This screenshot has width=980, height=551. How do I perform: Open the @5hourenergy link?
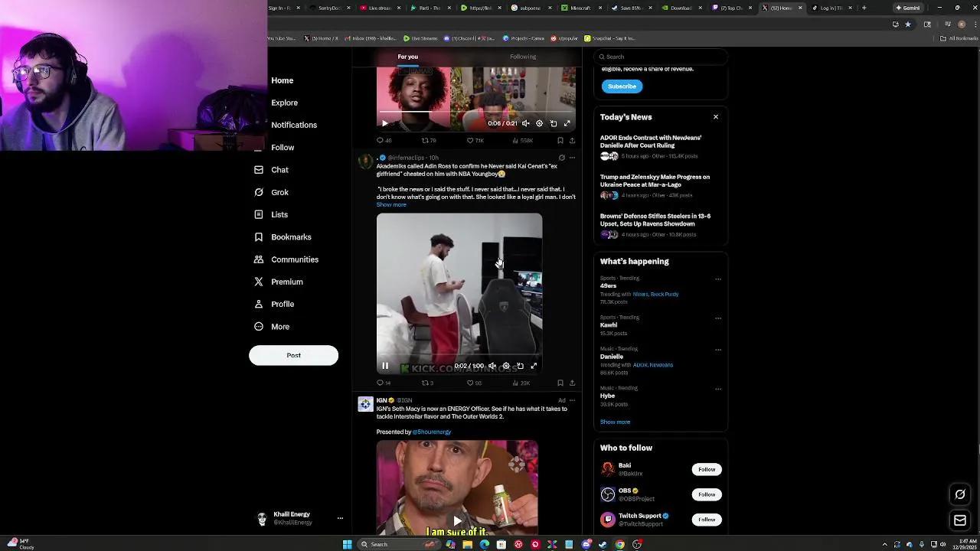tap(431, 432)
